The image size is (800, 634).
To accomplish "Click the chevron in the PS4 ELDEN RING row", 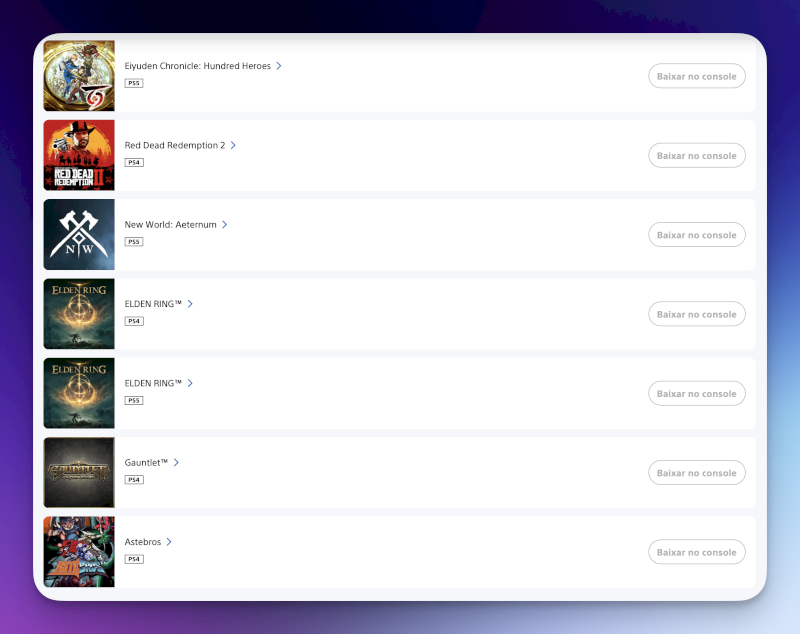I will tap(190, 304).
